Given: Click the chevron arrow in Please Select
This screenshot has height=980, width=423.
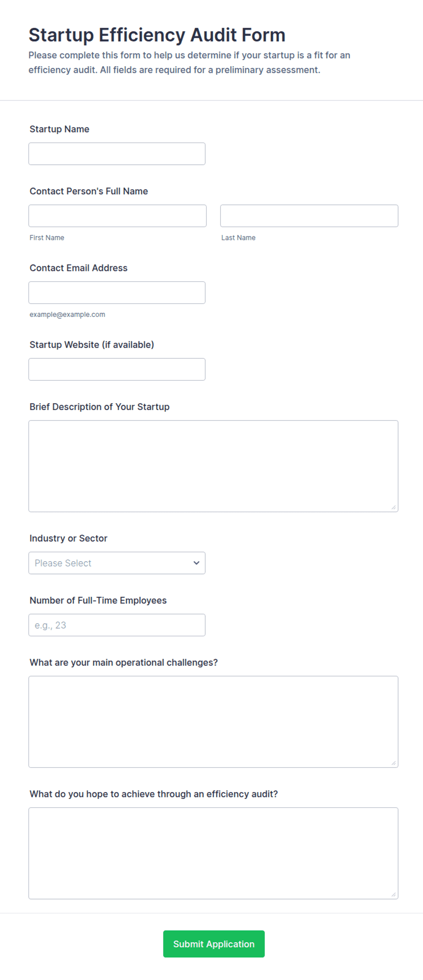Looking at the screenshot, I should [196, 563].
